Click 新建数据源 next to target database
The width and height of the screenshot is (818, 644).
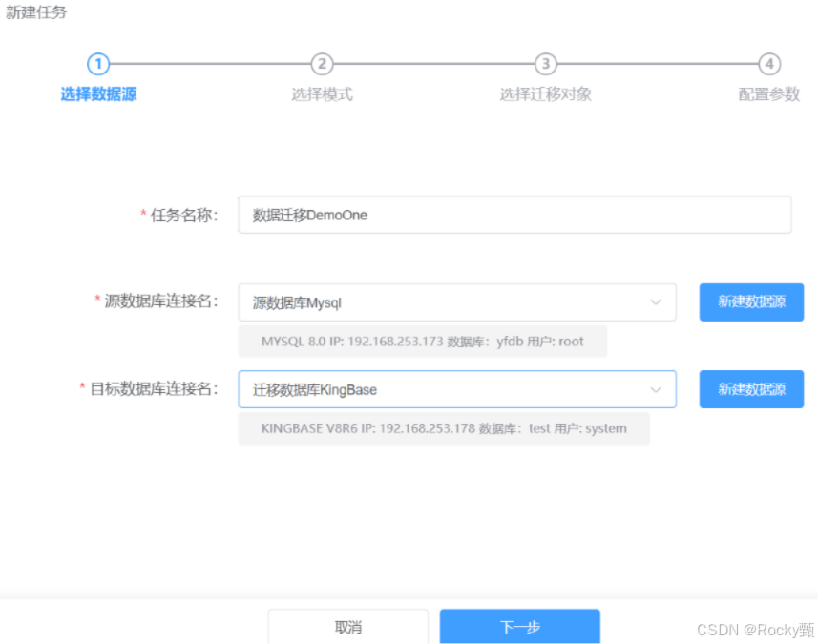(751, 389)
